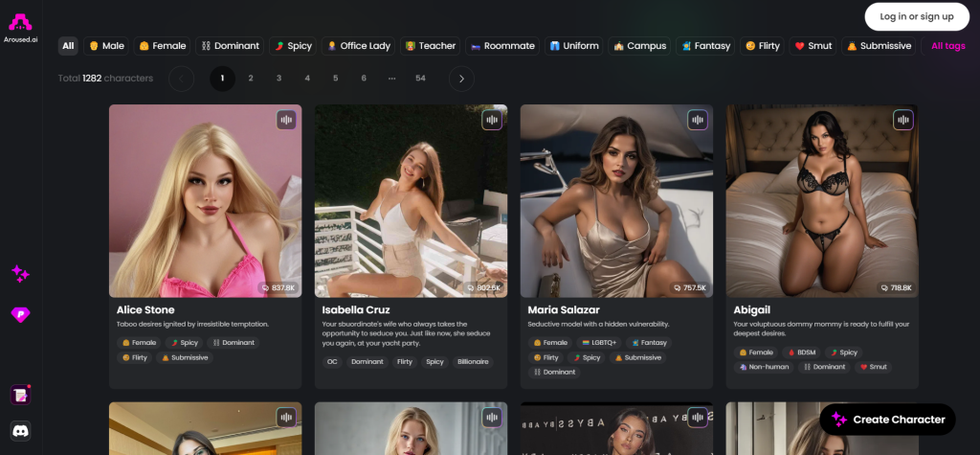The image size is (980, 455).
Task: Click the pink diamond premium icon
Action: click(20, 314)
